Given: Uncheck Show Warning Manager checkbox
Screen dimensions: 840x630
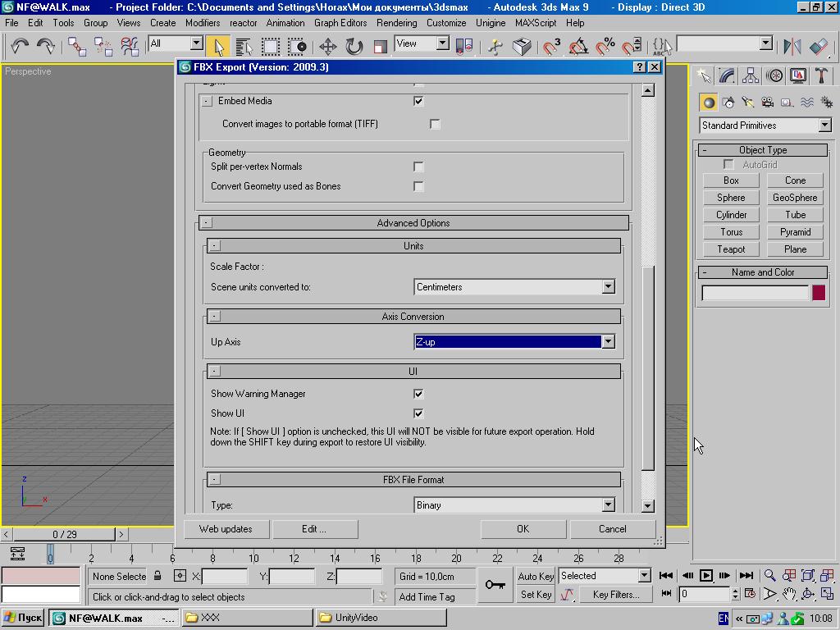Looking at the screenshot, I should [x=418, y=394].
